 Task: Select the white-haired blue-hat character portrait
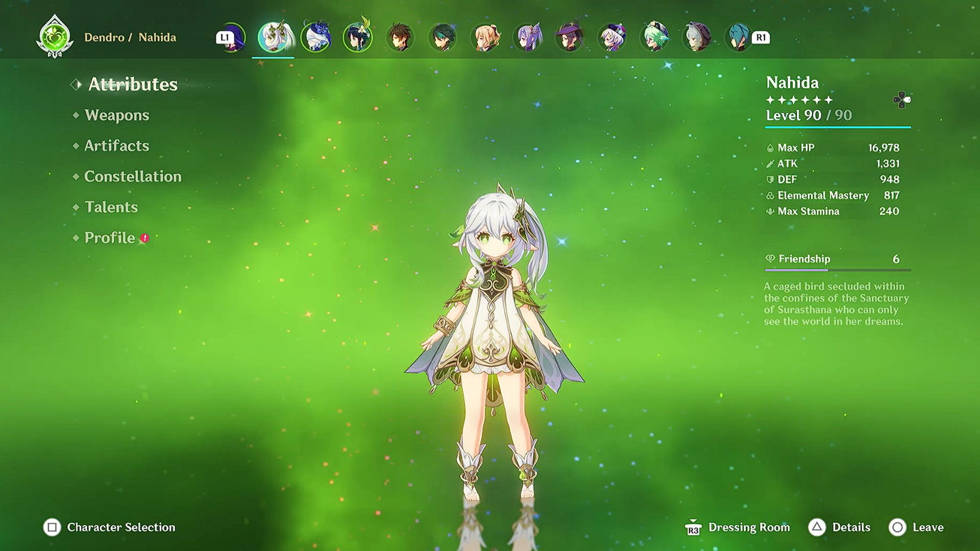coord(316,37)
